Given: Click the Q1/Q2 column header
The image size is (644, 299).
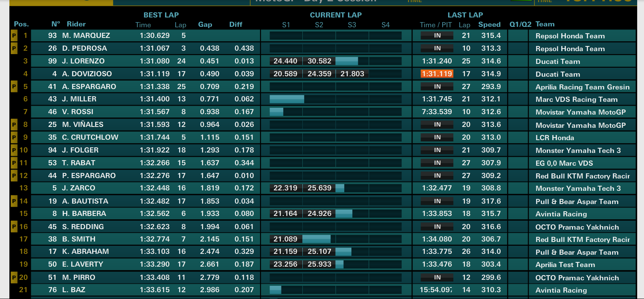Looking at the screenshot, I should click(x=520, y=25).
